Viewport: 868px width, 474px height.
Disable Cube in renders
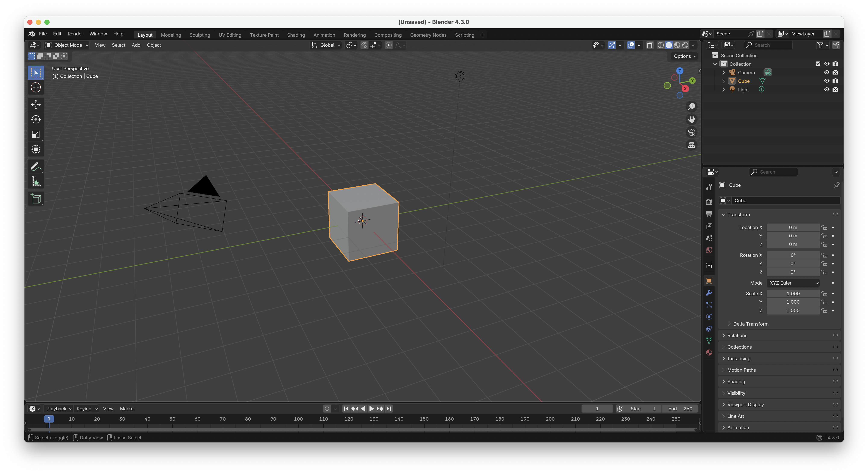point(835,81)
